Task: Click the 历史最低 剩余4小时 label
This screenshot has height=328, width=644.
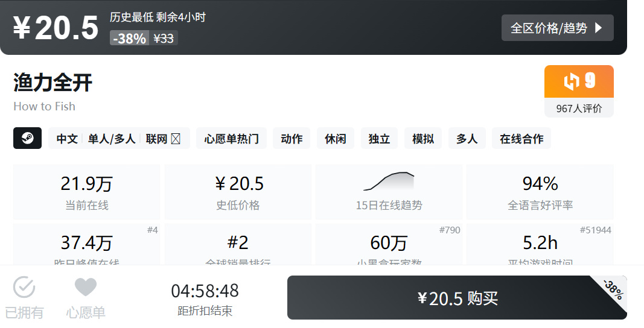Action: (158, 17)
